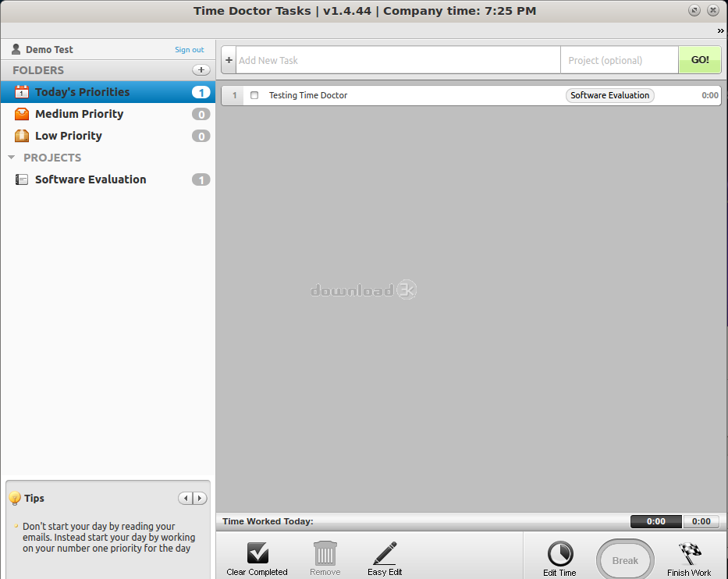Select the Software Evaluation project

point(91,179)
